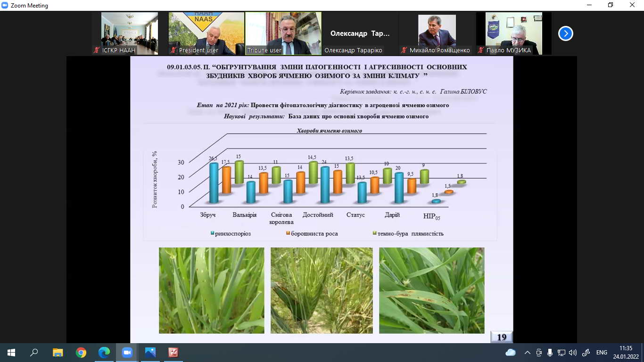Open the Photos app in the taskbar
Image resolution: width=644 pixels, height=362 pixels.
click(x=150, y=352)
